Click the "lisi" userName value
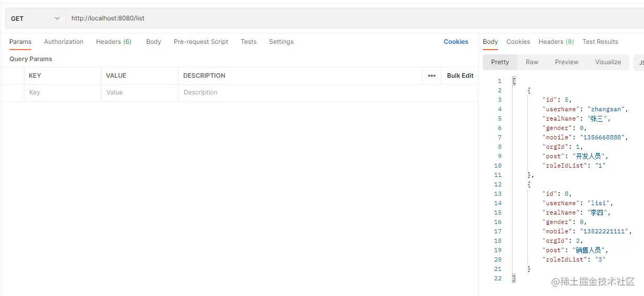The image size is (644, 296). (x=599, y=203)
